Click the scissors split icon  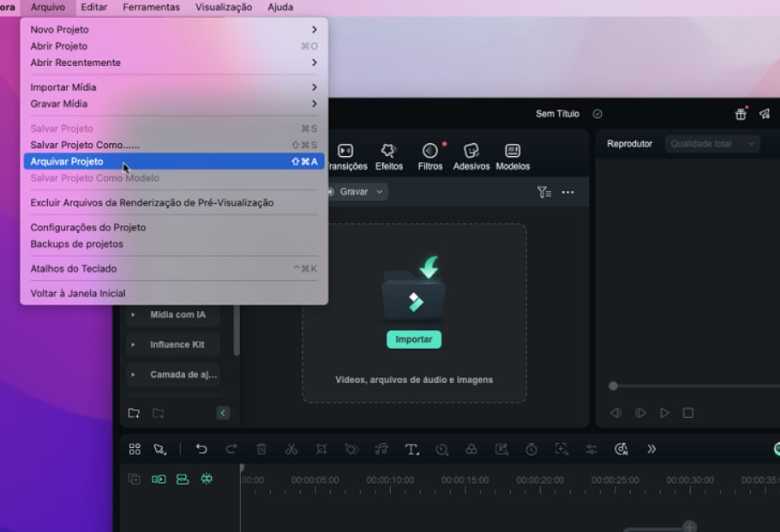(x=291, y=449)
